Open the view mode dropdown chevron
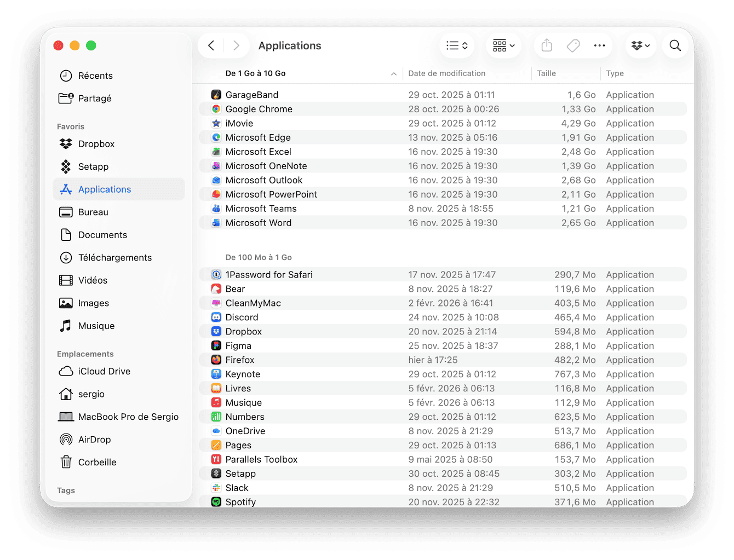This screenshot has height=560, width=734. 466,45
